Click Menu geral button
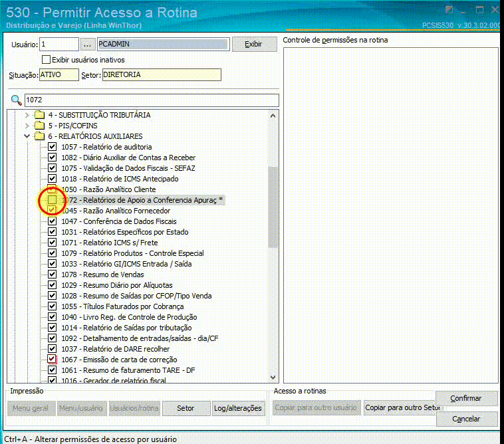 [x=31, y=408]
